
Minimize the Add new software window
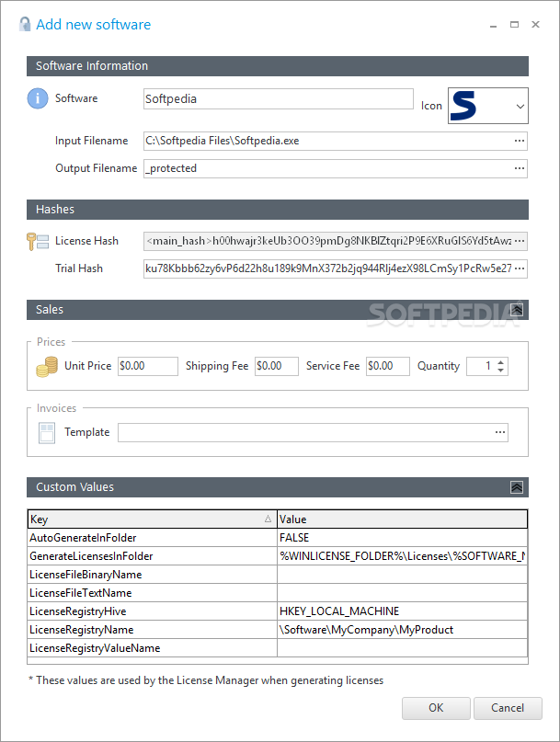tap(493, 25)
